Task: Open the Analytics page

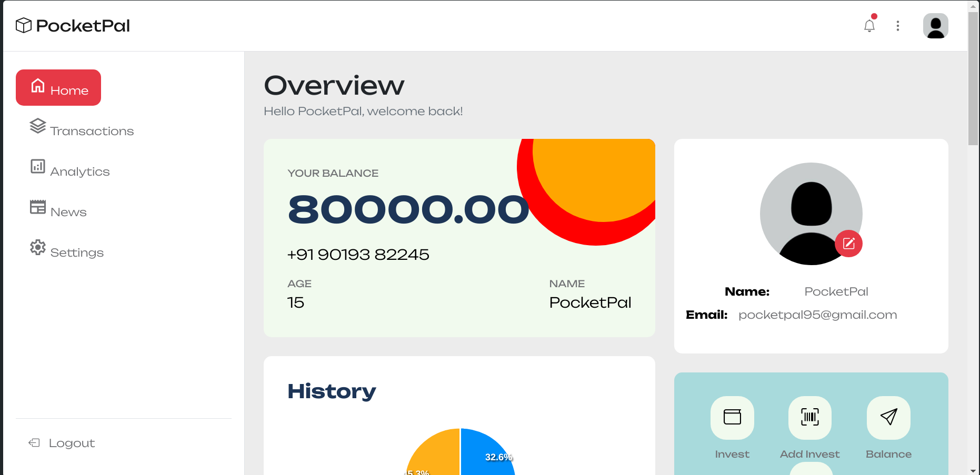Action: click(70, 168)
